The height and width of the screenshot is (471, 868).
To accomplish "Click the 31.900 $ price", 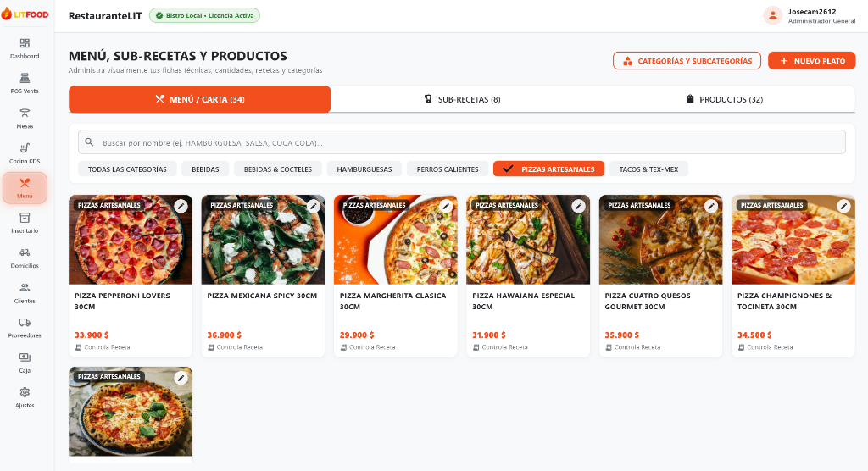I will tap(489, 335).
